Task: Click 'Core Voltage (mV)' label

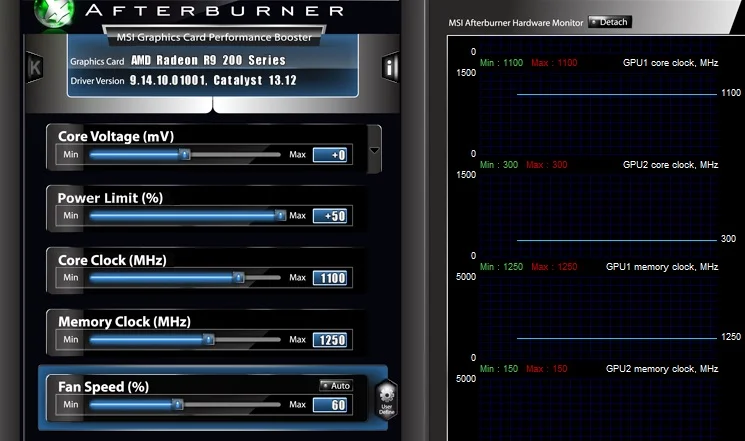Action: tap(116, 136)
